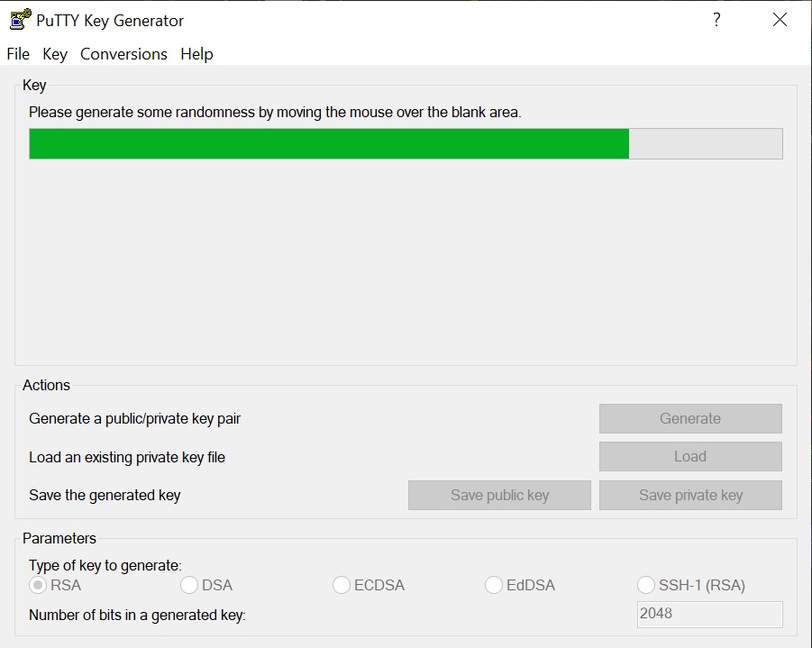
Task: Open the File menu
Action: point(18,54)
